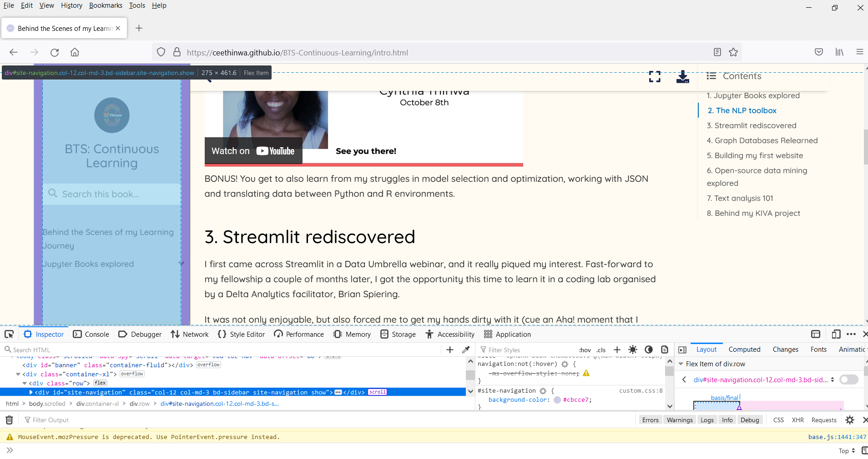Open base.js:1441:347 source link
Screen dimensions: 868x459
837,437
